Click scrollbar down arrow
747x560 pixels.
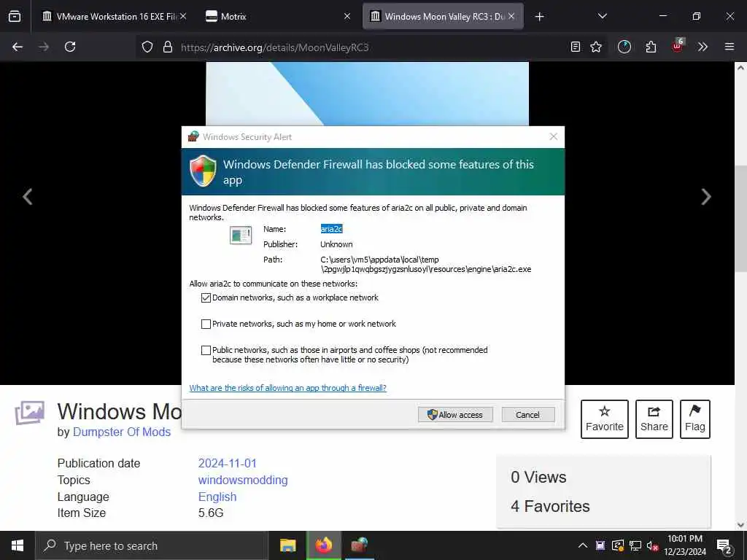[x=740, y=525]
